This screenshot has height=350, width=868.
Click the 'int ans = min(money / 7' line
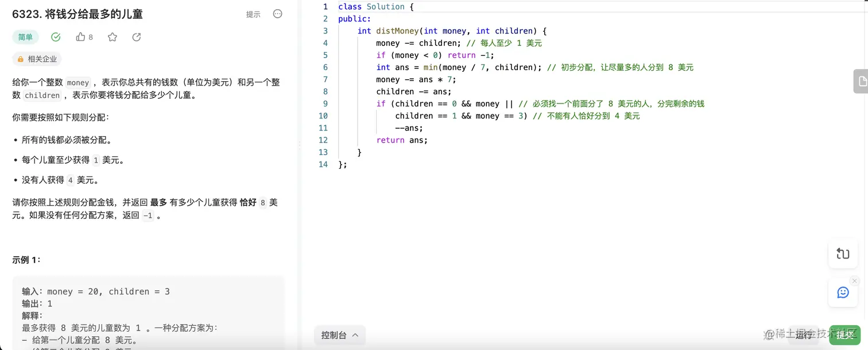point(459,67)
